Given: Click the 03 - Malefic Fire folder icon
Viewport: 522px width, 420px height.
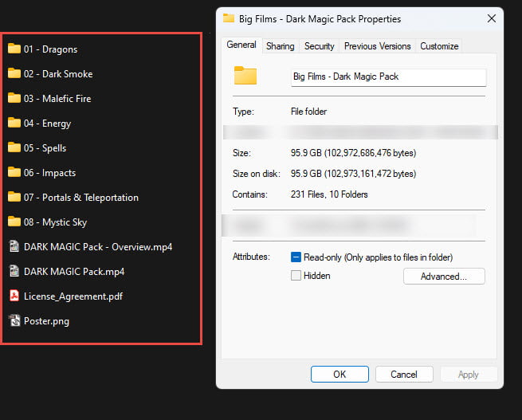Looking at the screenshot, I should [14, 98].
